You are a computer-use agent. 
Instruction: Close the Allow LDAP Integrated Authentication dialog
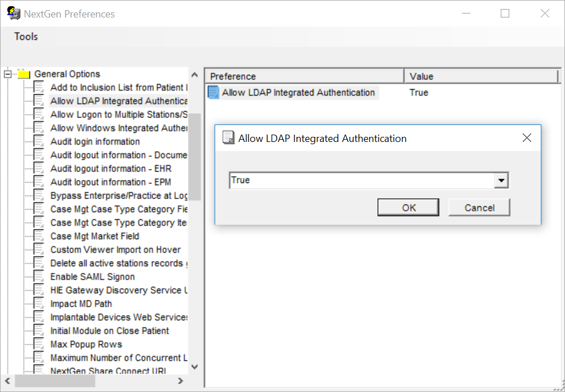coord(527,137)
